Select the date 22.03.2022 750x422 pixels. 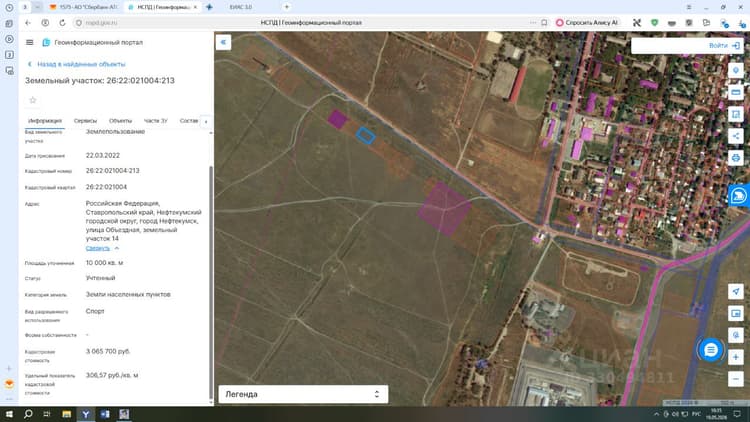pyautogui.click(x=103, y=155)
